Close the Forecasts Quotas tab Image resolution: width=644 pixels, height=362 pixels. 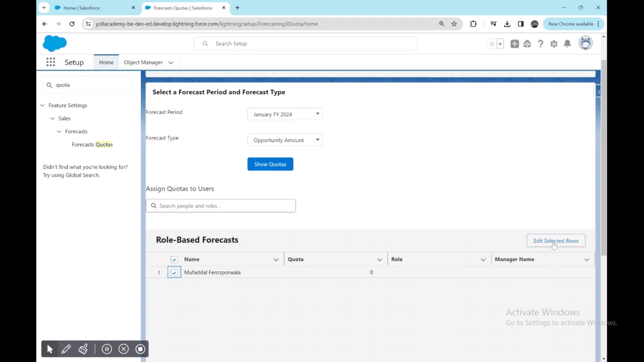coord(224,8)
